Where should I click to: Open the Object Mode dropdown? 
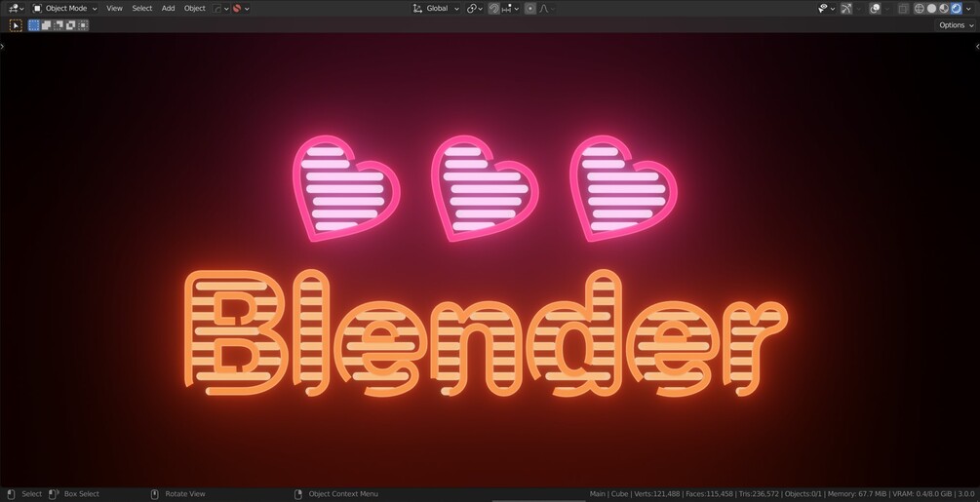pyautogui.click(x=65, y=8)
